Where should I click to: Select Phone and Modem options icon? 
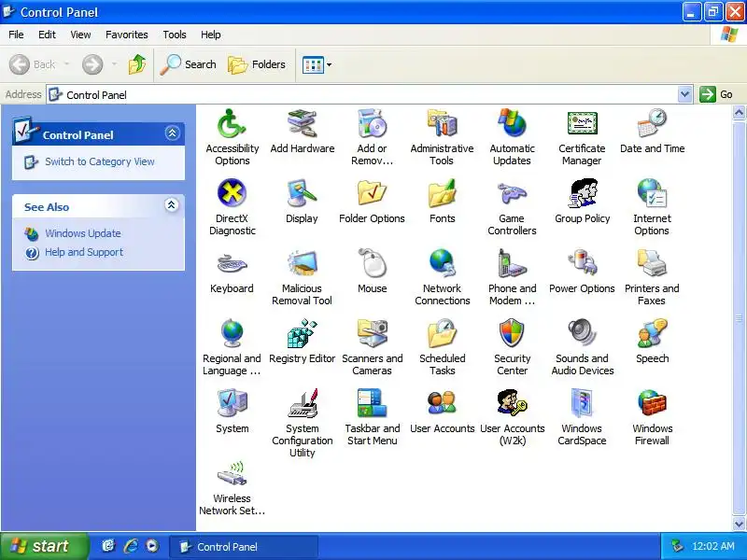(x=512, y=264)
